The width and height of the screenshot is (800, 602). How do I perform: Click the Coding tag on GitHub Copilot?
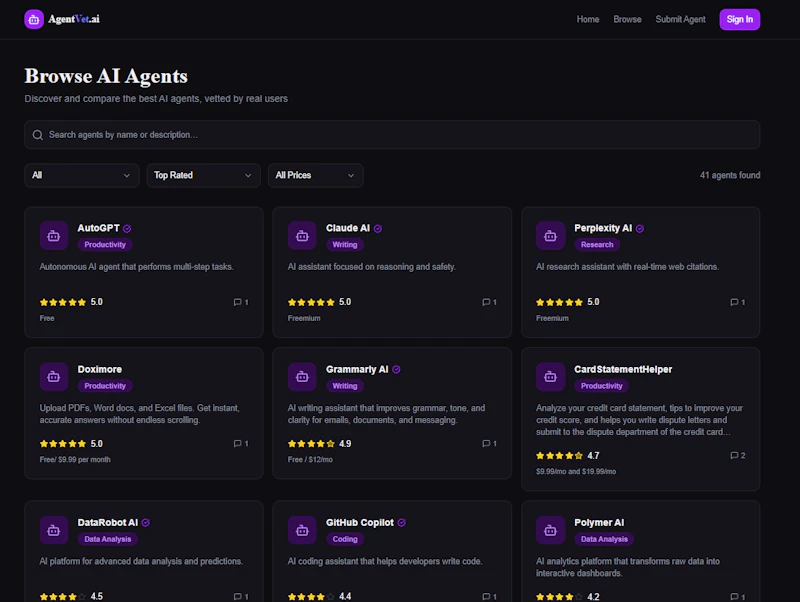point(345,539)
